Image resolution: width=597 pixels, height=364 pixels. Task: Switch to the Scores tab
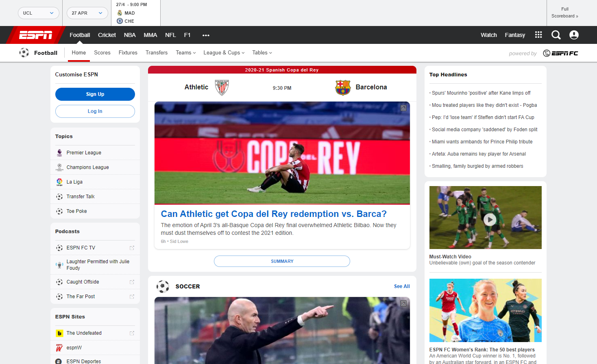click(102, 53)
